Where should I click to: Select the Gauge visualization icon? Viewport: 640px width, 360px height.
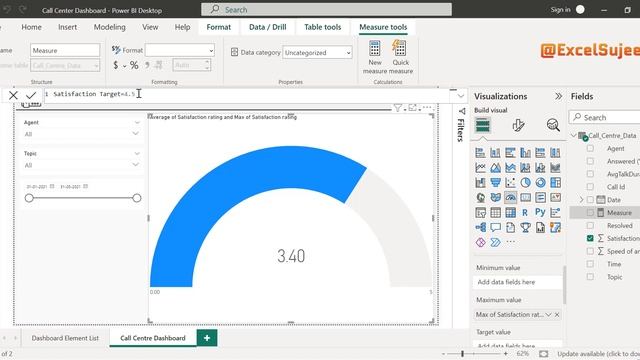(510, 198)
